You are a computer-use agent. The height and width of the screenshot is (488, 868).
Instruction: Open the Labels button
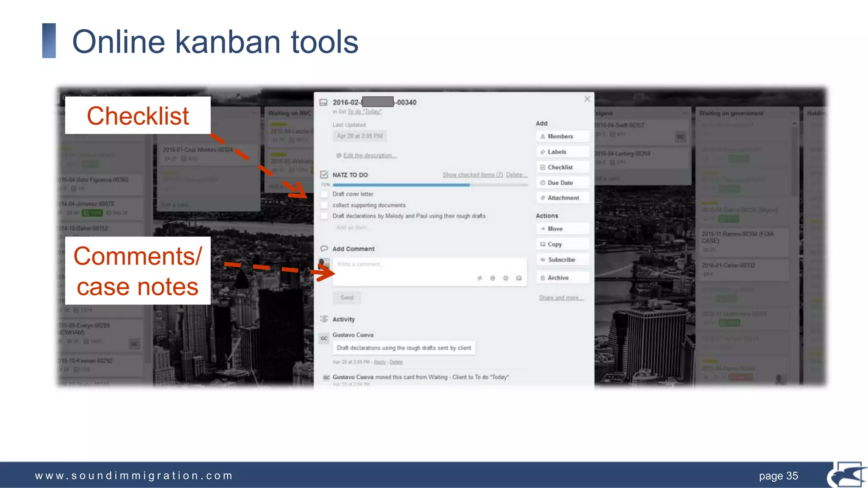[x=563, y=152]
